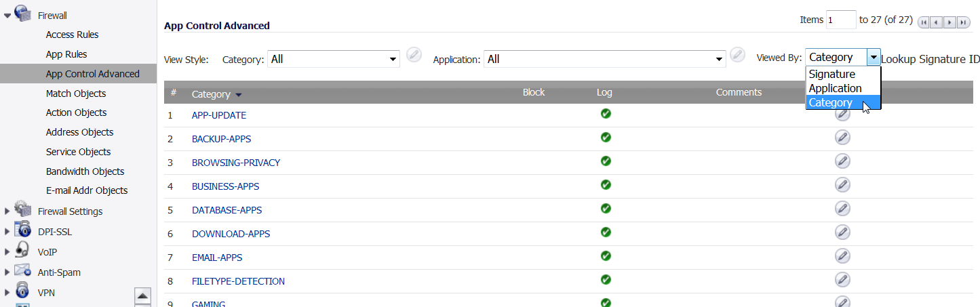Click EMAIL-APPS log enabled checkmark
Image resolution: width=980 pixels, height=307 pixels.
click(606, 256)
